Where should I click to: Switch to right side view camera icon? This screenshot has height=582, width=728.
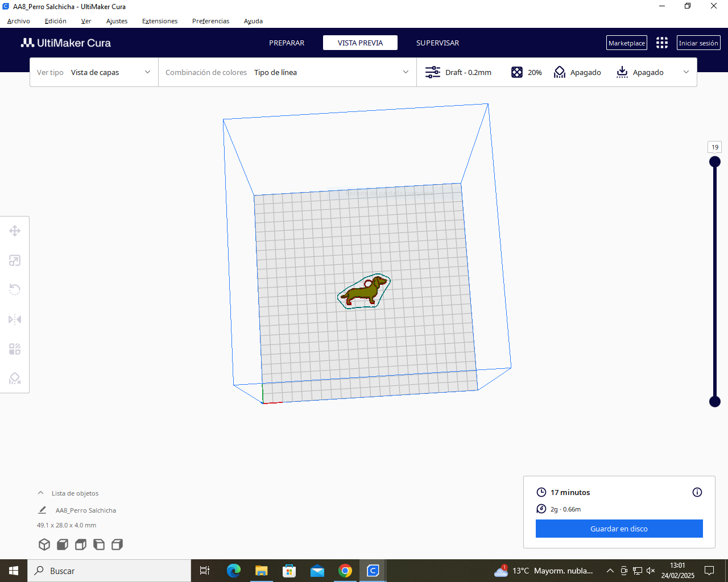(117, 544)
